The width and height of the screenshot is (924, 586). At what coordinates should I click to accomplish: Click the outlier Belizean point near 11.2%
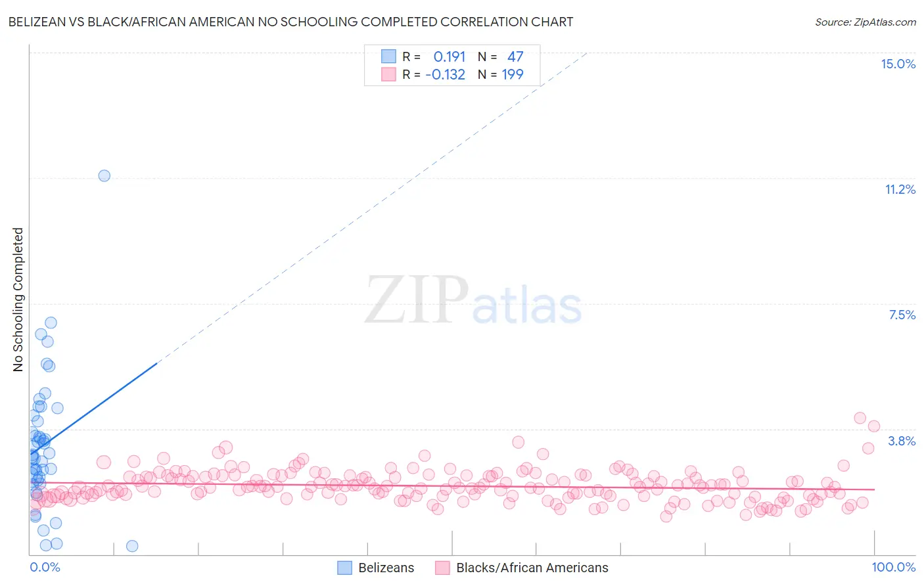(x=104, y=175)
